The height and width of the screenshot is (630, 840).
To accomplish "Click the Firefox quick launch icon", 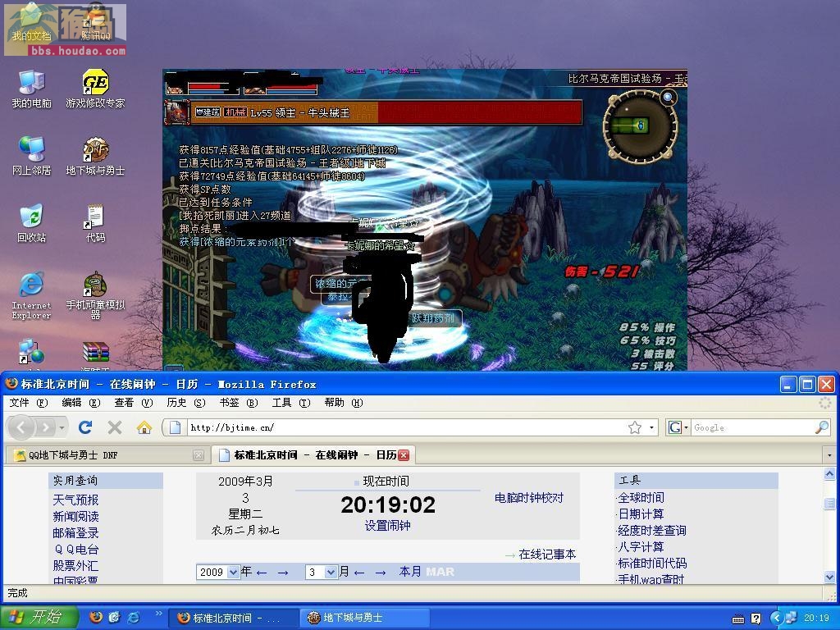I will point(95,617).
